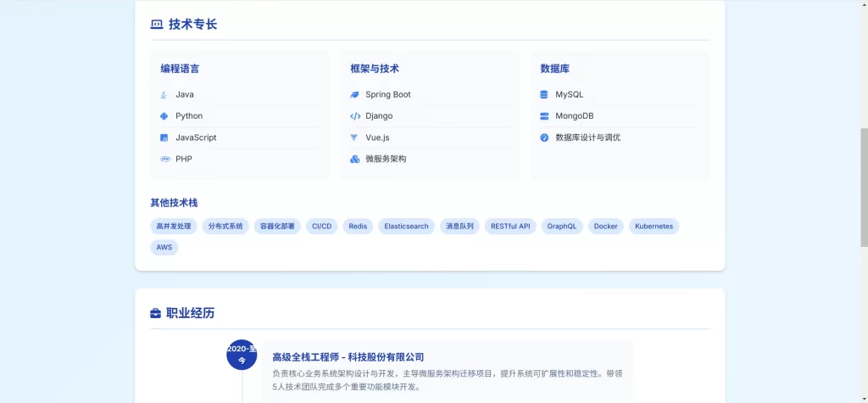868x403 pixels.
Task: Click the MongoDB server icon
Action: coord(543,116)
